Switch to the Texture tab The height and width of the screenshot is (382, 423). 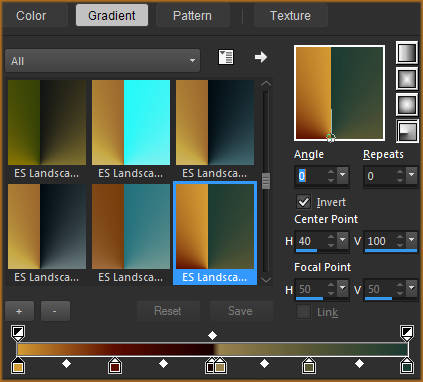[290, 15]
